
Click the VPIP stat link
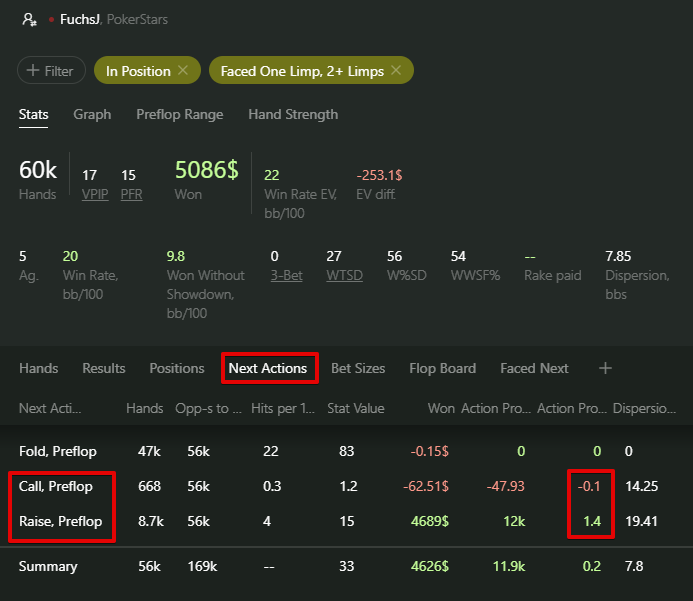[95, 194]
